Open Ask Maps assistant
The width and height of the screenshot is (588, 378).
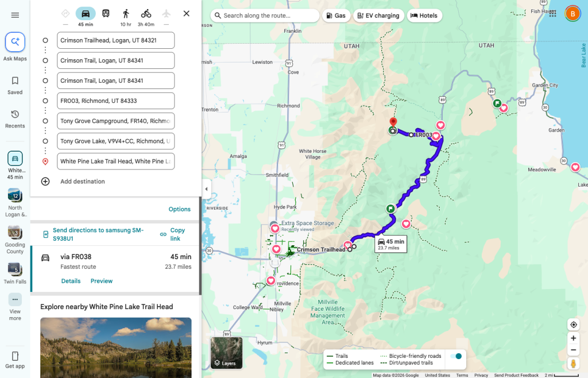pyautogui.click(x=15, y=47)
